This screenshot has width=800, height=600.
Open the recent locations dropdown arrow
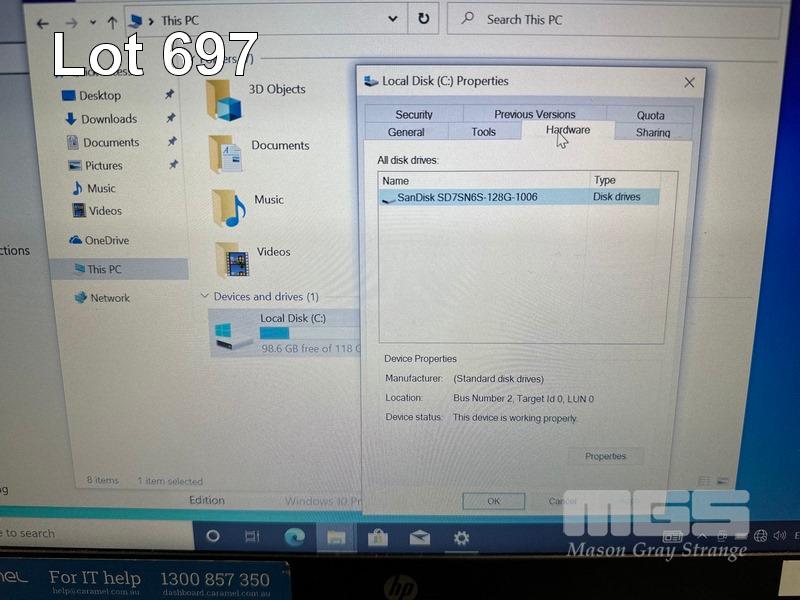tap(94, 23)
